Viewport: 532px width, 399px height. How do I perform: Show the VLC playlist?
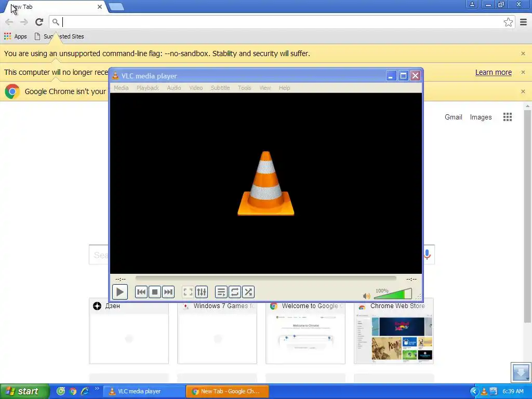[x=221, y=292]
